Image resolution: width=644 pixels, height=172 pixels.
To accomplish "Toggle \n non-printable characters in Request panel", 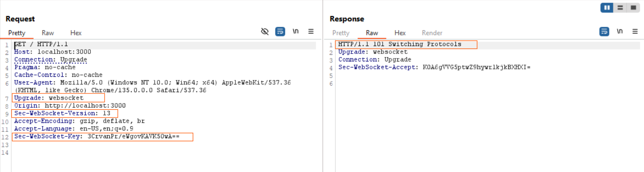I will [296, 32].
